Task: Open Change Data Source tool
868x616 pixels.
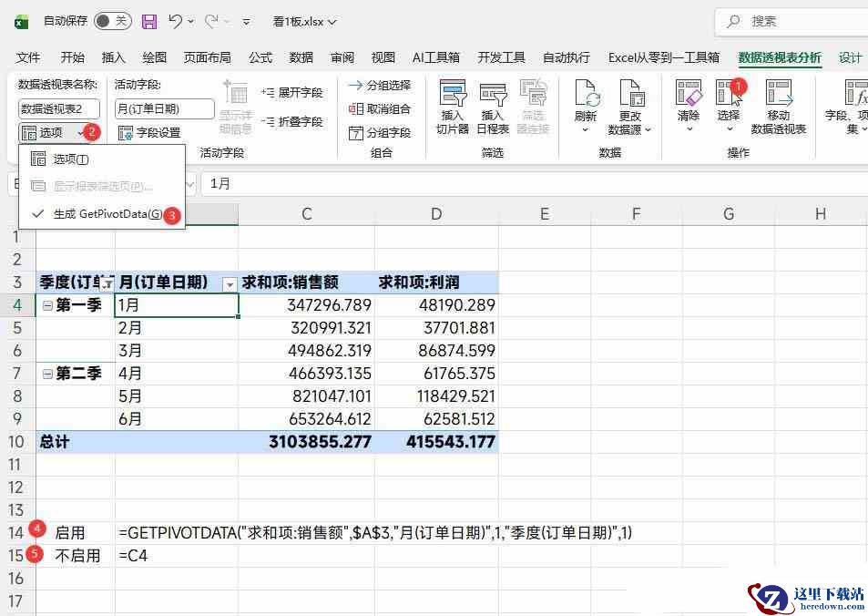Action: point(629,97)
